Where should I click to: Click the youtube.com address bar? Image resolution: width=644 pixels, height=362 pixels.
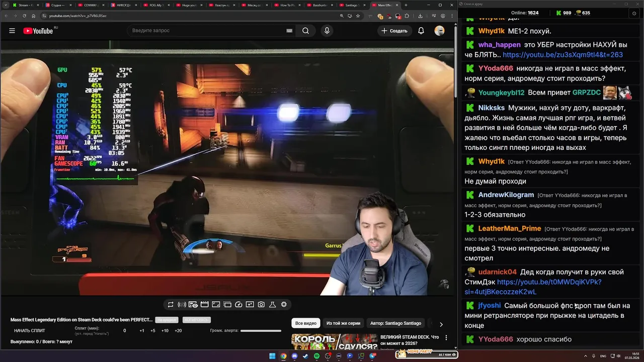point(191,16)
